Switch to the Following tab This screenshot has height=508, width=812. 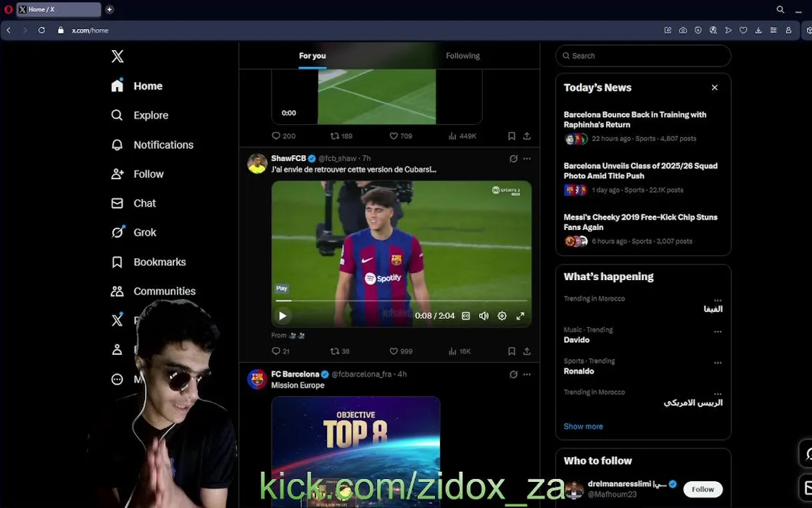coord(462,56)
